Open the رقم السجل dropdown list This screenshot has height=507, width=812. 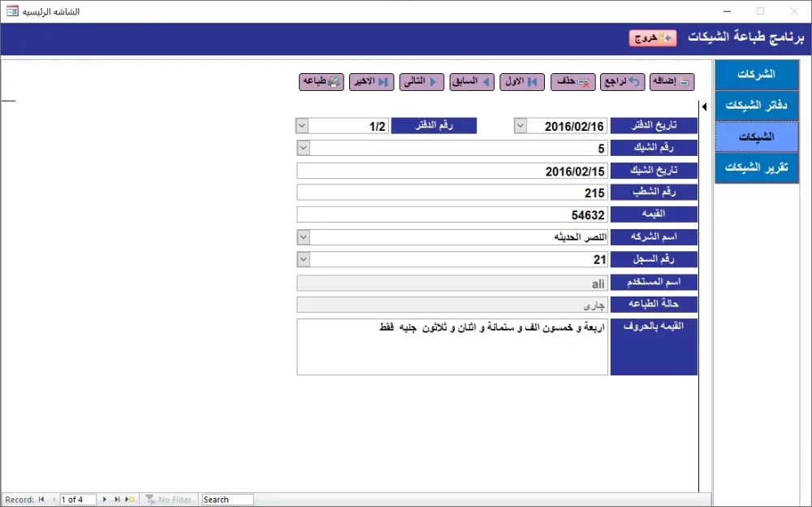pos(302,258)
